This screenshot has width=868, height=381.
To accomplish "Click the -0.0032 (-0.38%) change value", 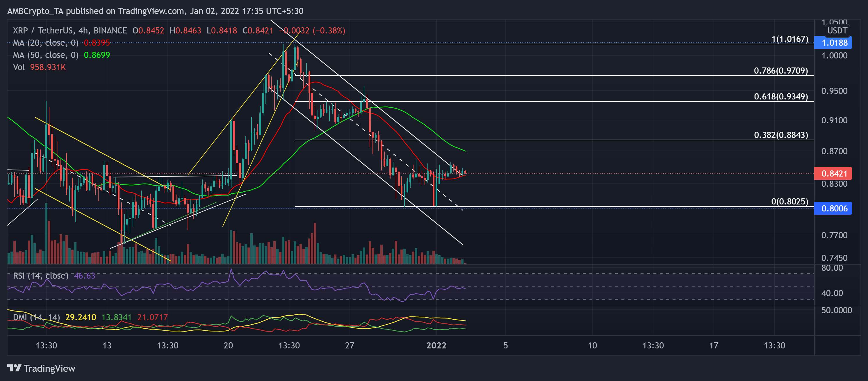I will [312, 31].
